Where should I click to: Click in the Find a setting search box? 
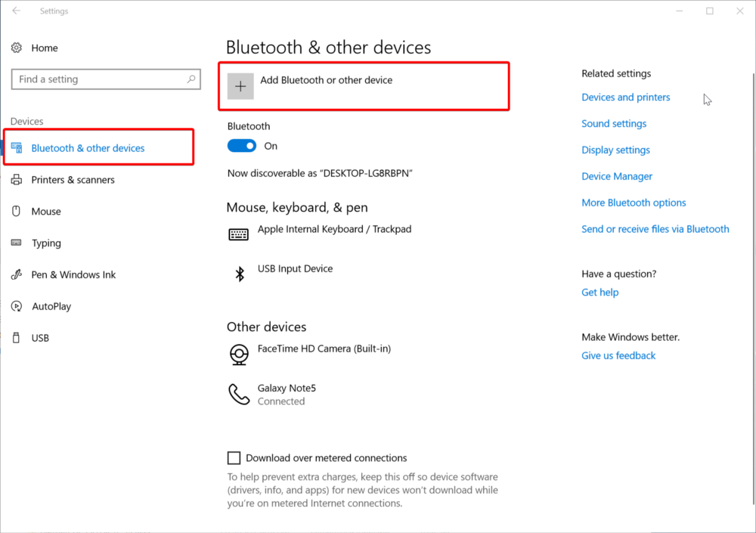point(98,79)
